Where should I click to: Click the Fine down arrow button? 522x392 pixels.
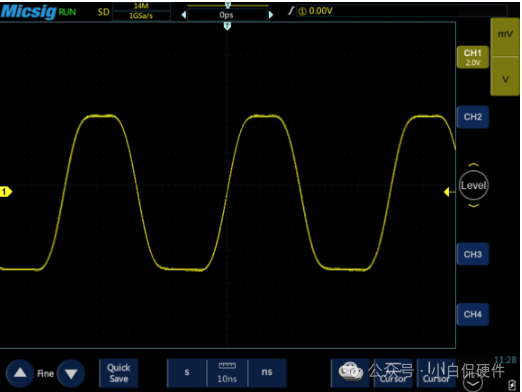pos(71,373)
